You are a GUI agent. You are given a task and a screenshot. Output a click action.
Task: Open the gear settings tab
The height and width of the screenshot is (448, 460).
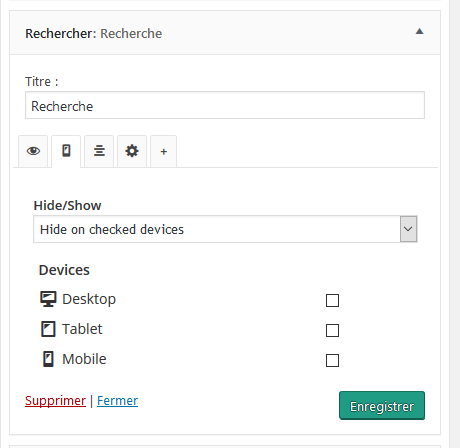click(132, 151)
